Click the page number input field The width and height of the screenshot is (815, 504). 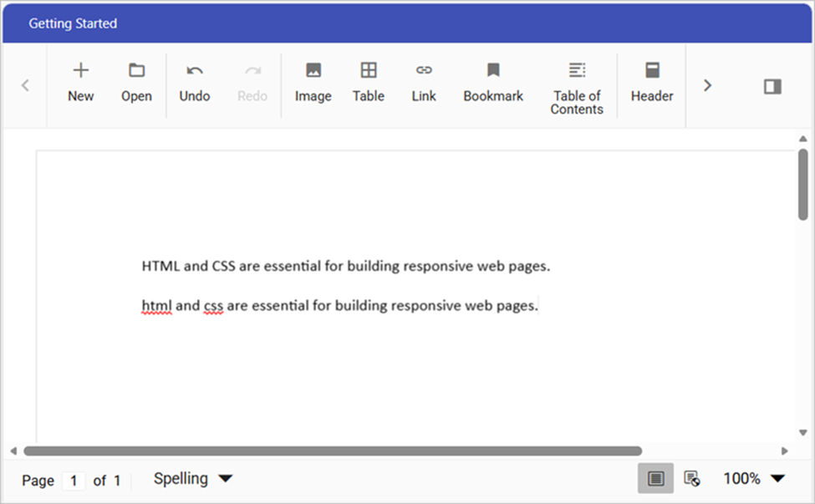(74, 481)
